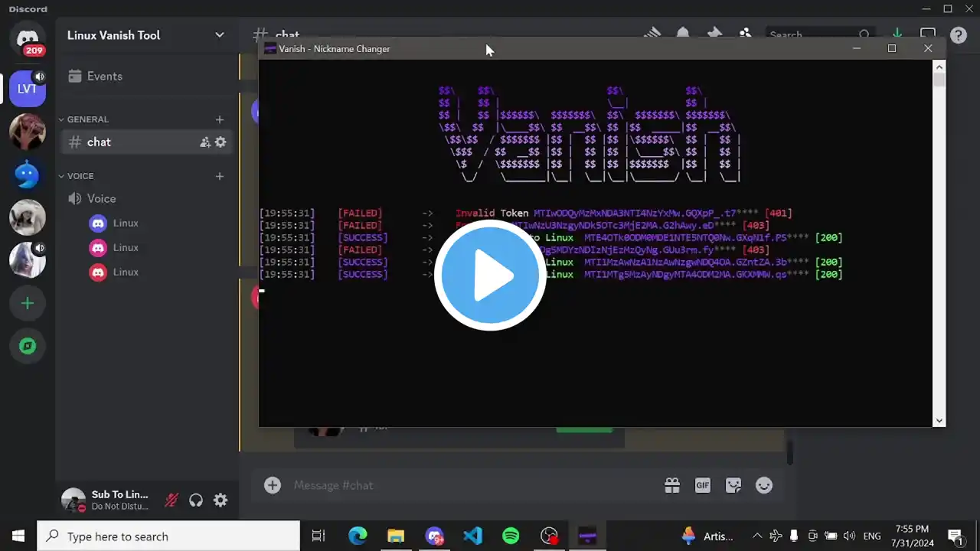The height and width of the screenshot is (551, 980).
Task: Select the LVT server icon
Action: 28,89
